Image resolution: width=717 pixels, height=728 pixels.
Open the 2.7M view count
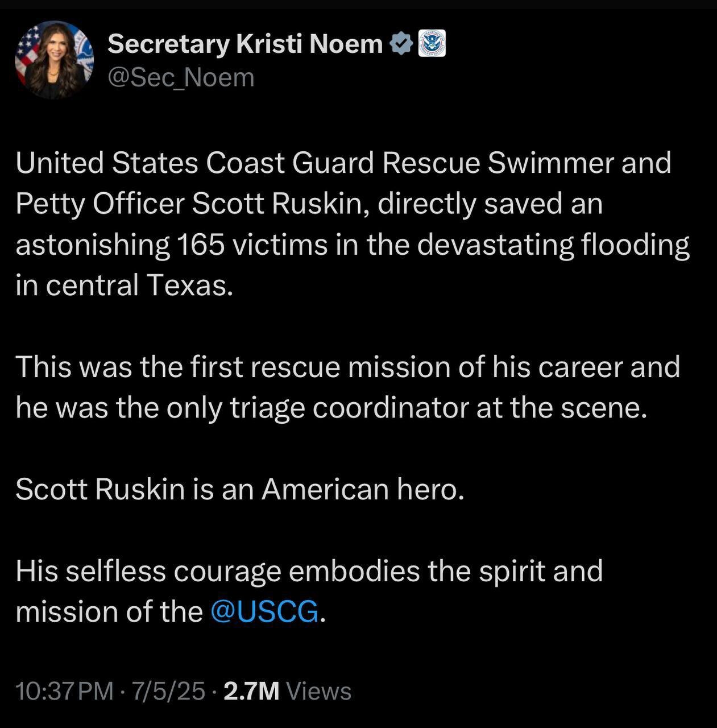click(252, 692)
